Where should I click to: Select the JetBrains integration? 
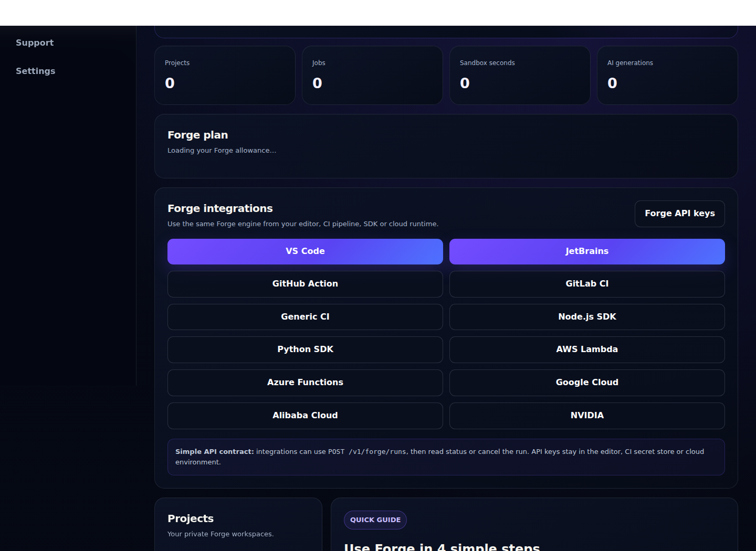pyautogui.click(x=587, y=251)
